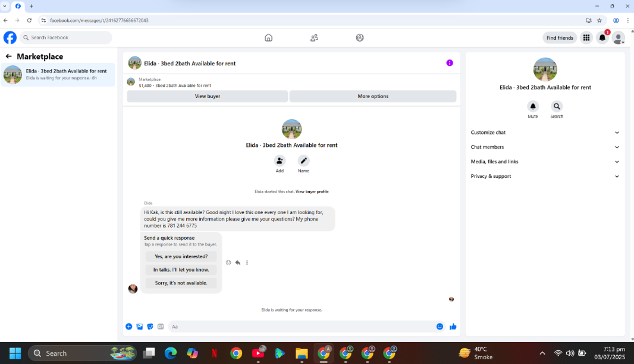Choose a GIF icon
The width and height of the screenshot is (634, 364).
[161, 327]
